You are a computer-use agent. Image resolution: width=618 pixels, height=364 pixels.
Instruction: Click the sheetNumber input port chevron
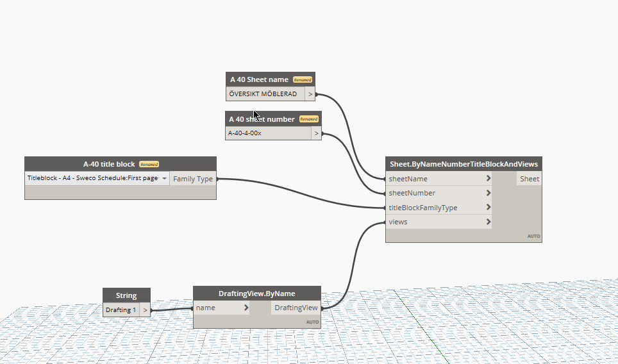(x=489, y=193)
